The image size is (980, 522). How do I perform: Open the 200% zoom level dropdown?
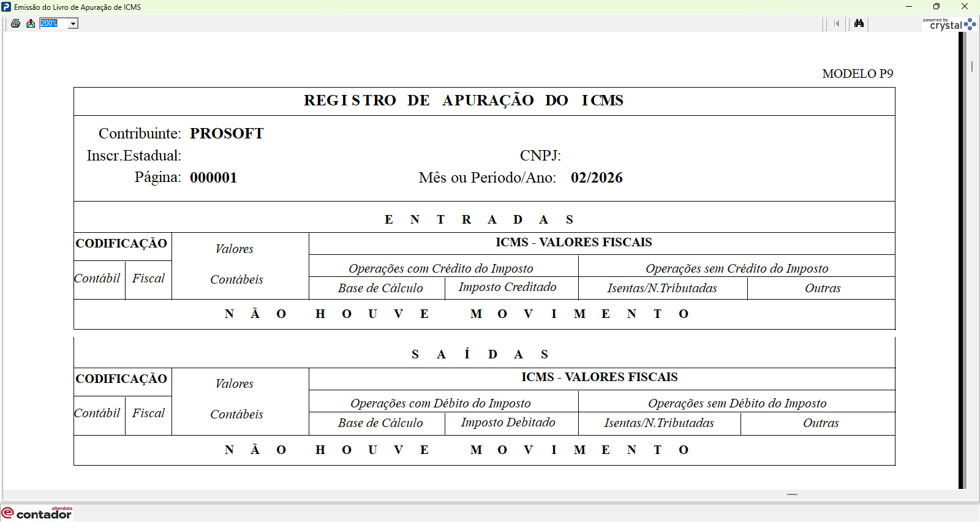(x=73, y=23)
